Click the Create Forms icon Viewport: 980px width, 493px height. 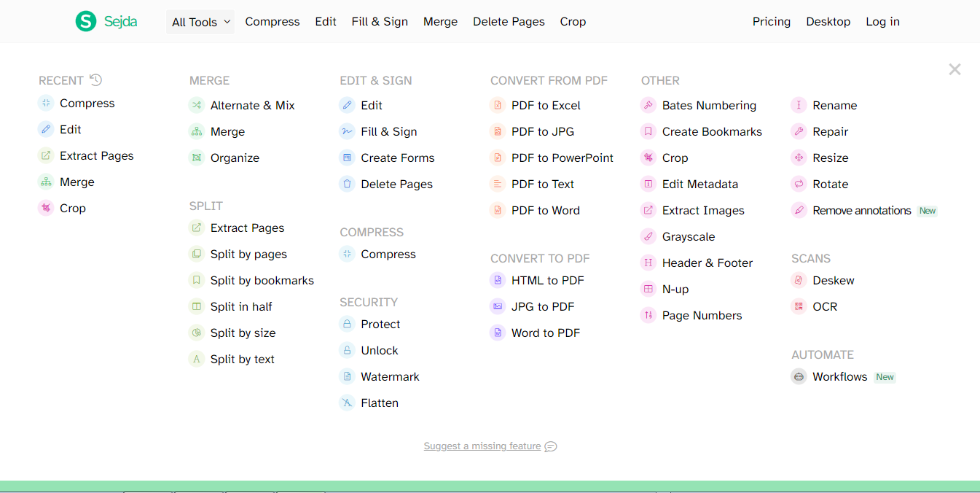(347, 158)
